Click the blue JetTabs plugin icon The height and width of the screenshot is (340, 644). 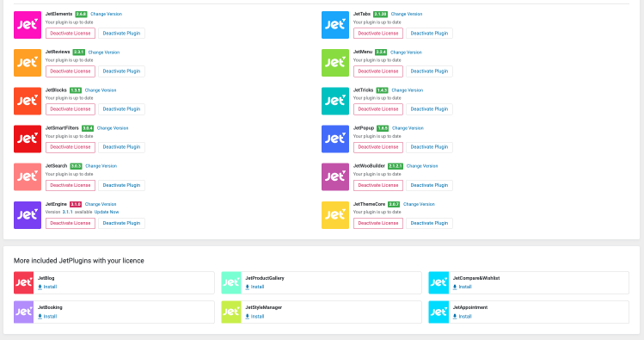point(335,25)
